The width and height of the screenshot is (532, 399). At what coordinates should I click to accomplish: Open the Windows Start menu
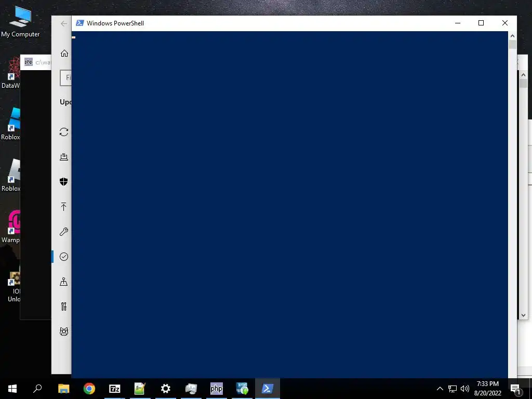[12, 389]
